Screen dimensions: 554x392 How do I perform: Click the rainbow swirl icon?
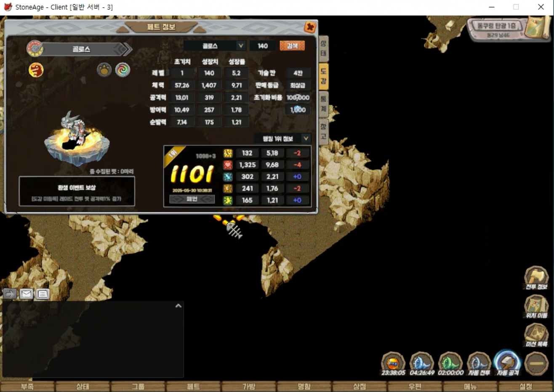pyautogui.click(x=123, y=70)
